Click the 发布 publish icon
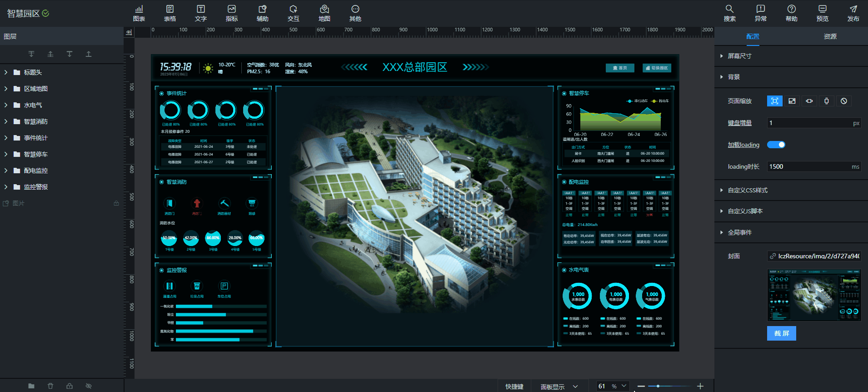The height and width of the screenshot is (392, 868). 853,13
